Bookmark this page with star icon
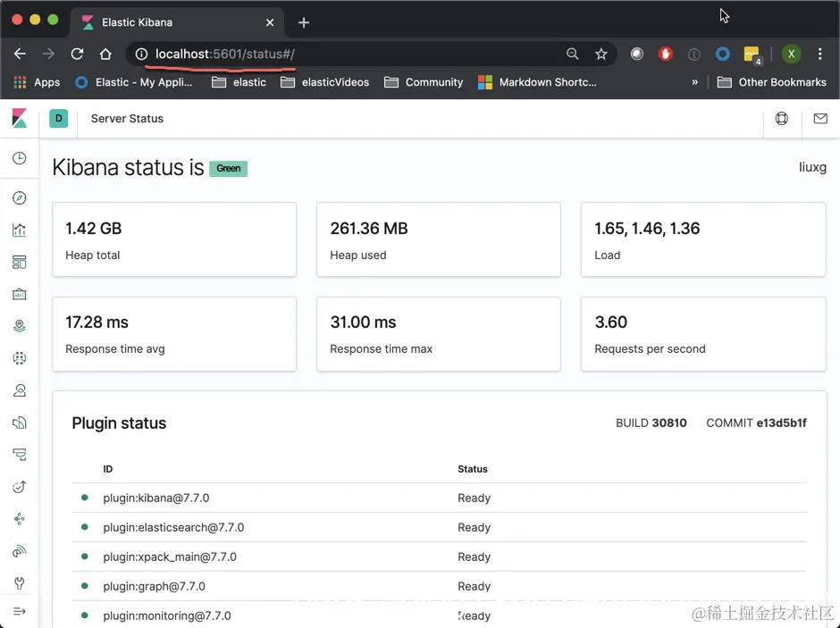 (x=601, y=54)
